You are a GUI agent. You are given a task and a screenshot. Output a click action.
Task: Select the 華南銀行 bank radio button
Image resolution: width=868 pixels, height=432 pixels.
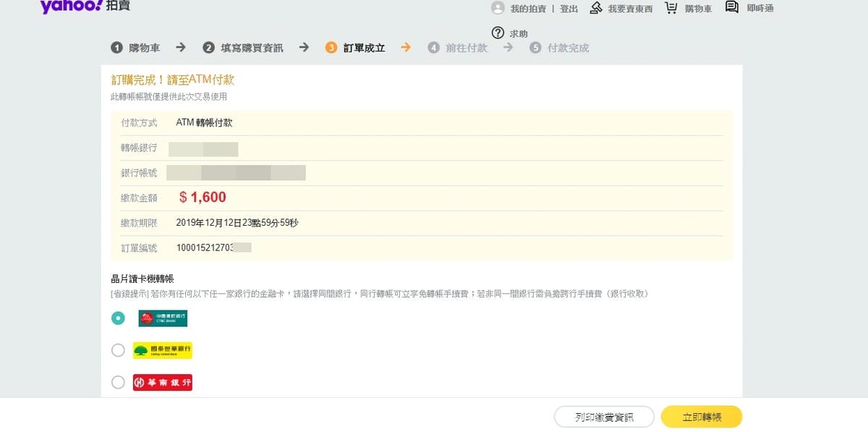tap(118, 381)
